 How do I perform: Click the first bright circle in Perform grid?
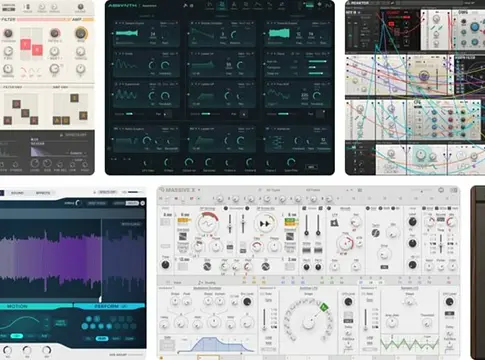[x=89, y=319]
